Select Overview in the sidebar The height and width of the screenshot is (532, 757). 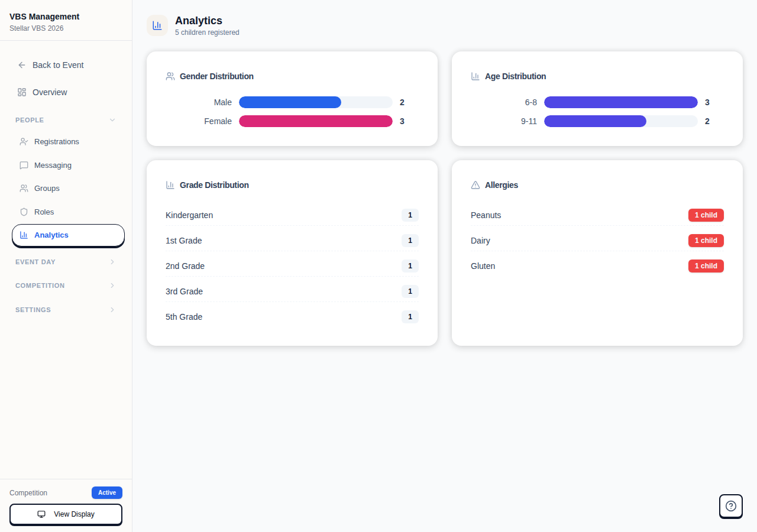tap(50, 92)
